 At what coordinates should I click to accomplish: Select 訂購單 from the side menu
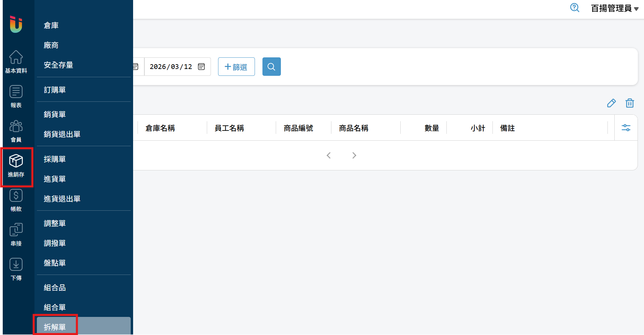(x=55, y=90)
